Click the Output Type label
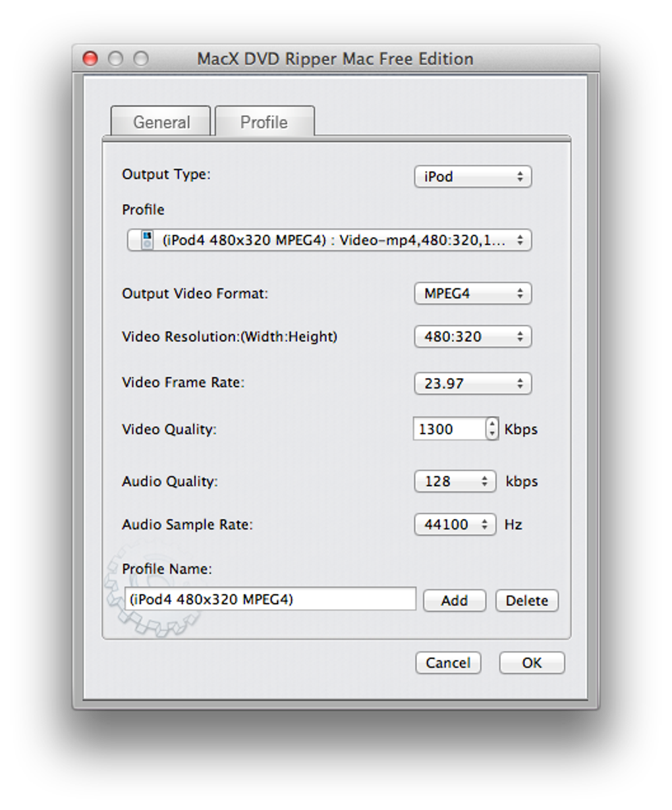The width and height of the screenshot is (672, 810). [x=166, y=175]
